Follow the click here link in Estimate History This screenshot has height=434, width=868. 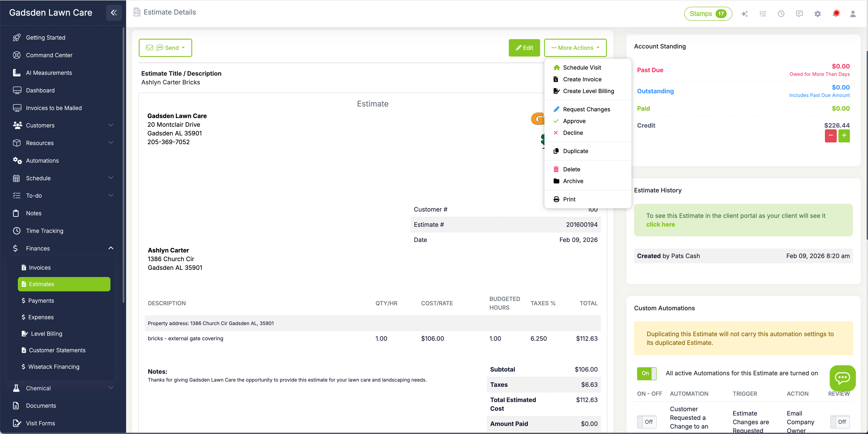[660, 224]
